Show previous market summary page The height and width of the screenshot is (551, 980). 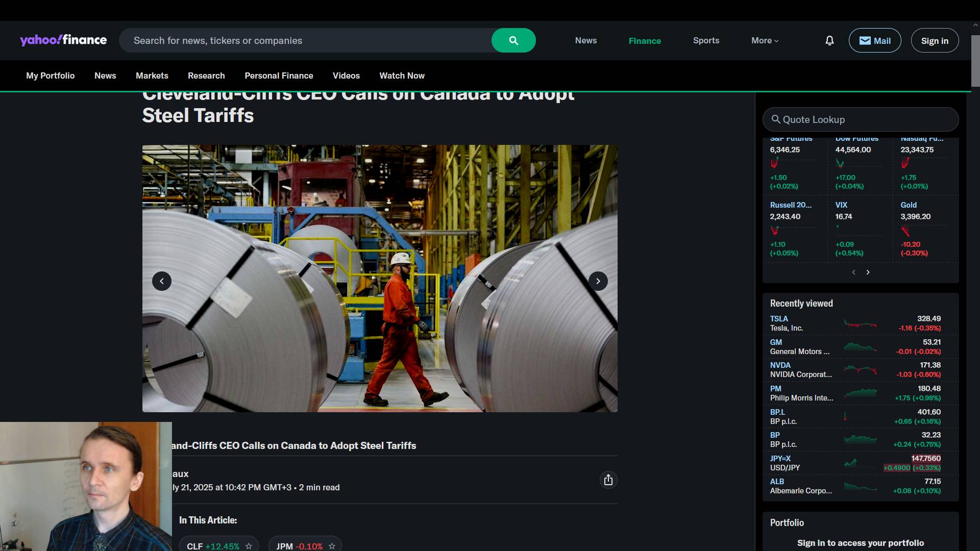point(853,272)
